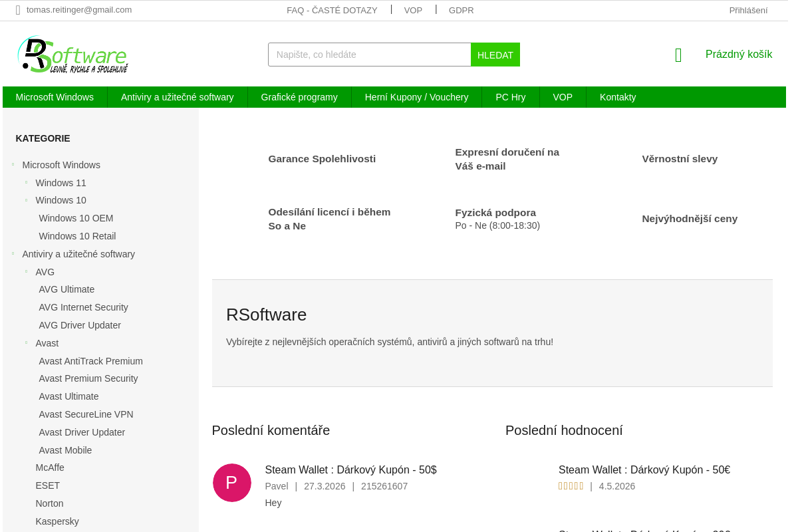Select Avast SecureLine VPN category

86,414
